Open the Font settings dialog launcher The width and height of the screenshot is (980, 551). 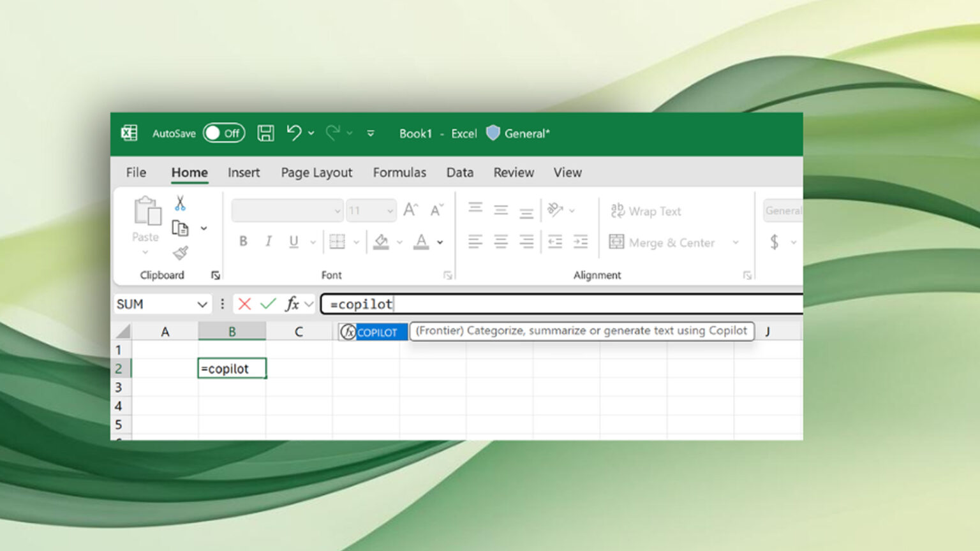[448, 275]
